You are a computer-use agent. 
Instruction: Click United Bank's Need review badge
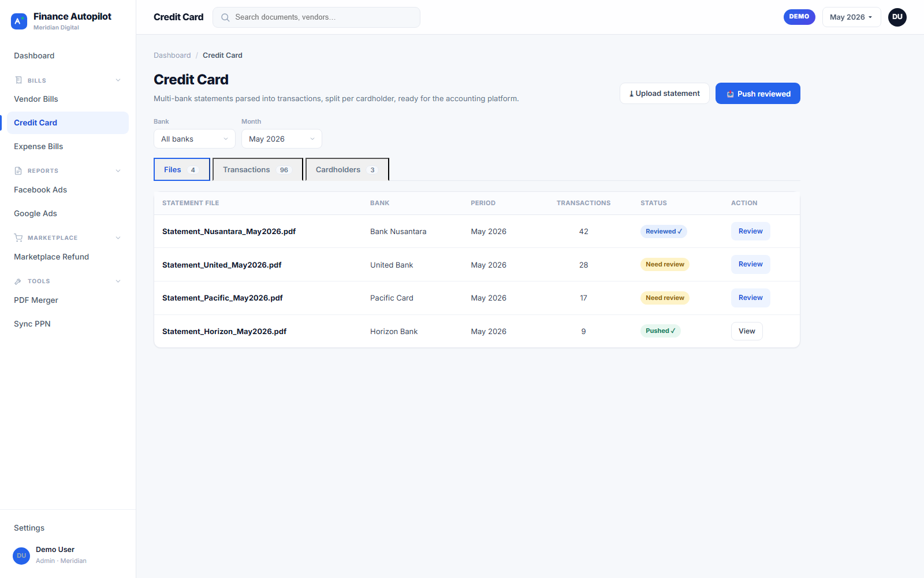pos(665,264)
